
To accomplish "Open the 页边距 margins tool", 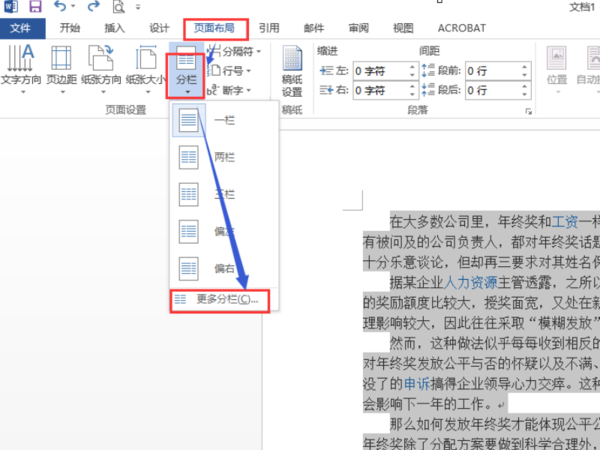I will (x=62, y=69).
